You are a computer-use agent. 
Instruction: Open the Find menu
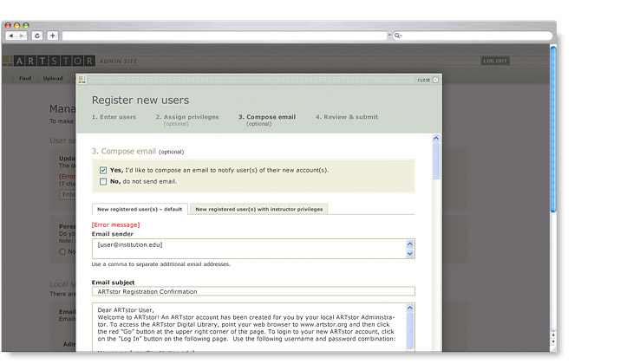(x=25, y=78)
